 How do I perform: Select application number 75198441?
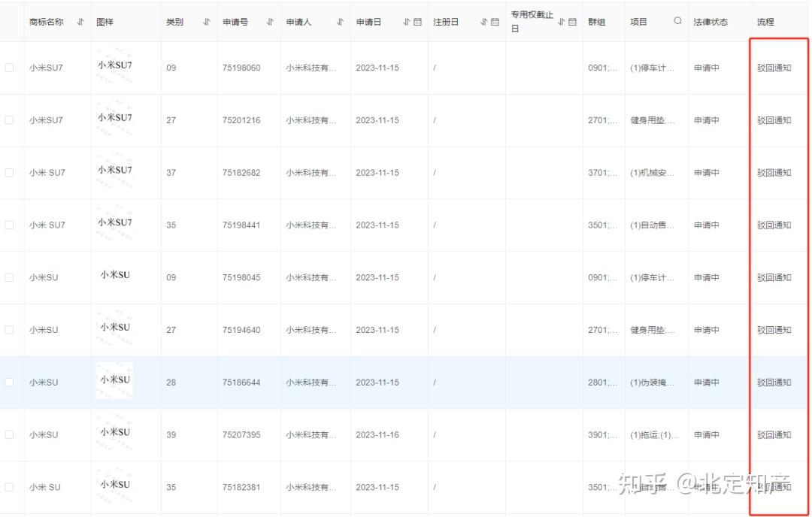tap(241, 225)
